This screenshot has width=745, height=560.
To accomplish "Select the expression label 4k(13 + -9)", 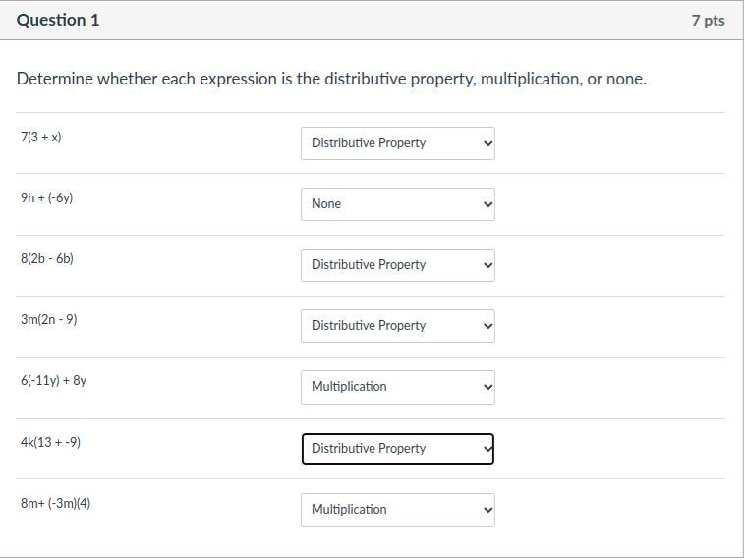I will 51,443.
